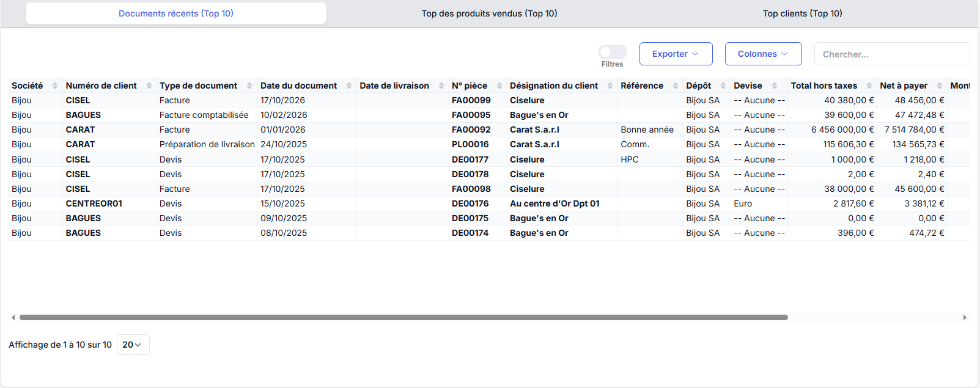Viewport: 980px width, 388px height.
Task: Click the Net à payer header
Action: tap(904, 86)
